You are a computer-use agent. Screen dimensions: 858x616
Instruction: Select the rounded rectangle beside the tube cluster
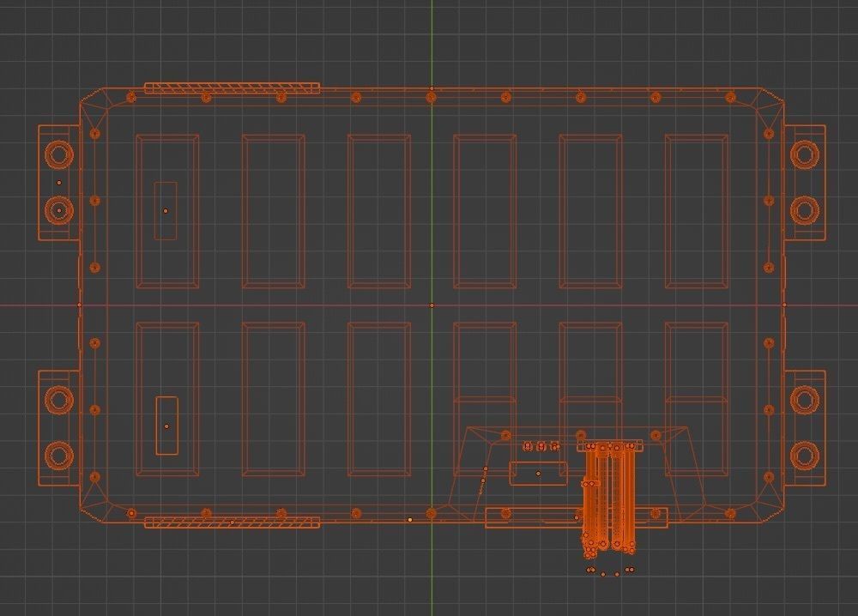point(538,474)
